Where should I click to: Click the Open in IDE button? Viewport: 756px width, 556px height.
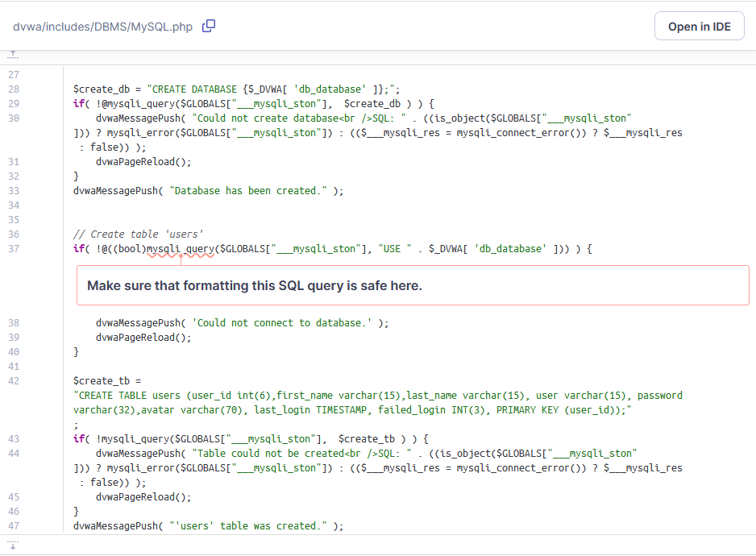click(x=699, y=27)
